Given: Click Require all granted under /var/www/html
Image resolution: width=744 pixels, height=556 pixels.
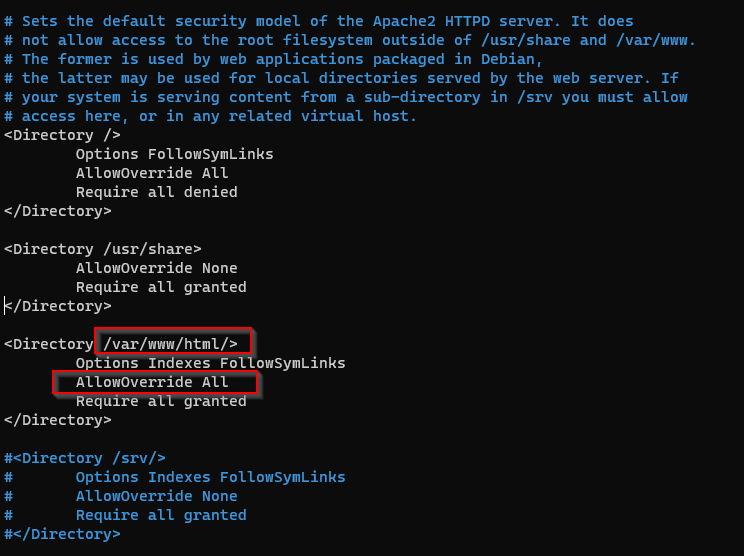Looking at the screenshot, I should (161, 401).
